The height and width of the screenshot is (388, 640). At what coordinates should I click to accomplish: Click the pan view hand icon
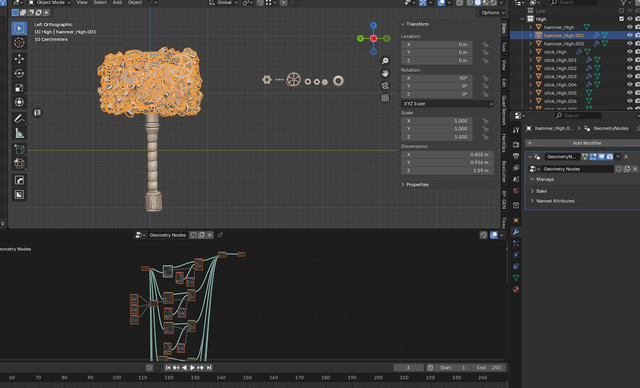[x=385, y=73]
